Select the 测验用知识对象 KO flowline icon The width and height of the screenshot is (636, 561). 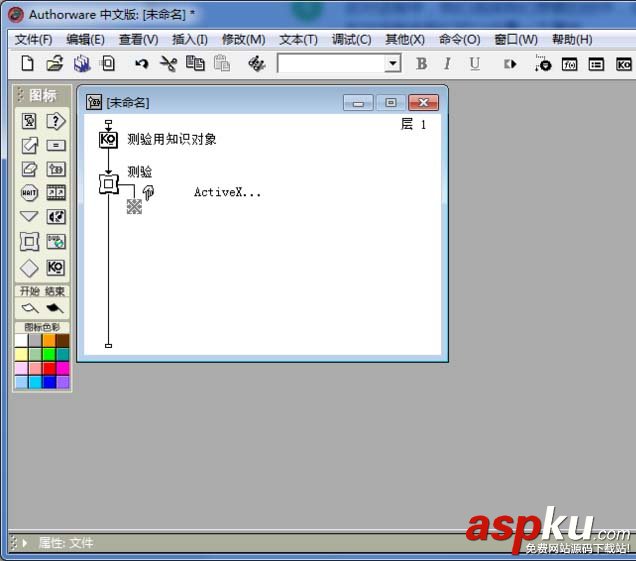(x=108, y=139)
